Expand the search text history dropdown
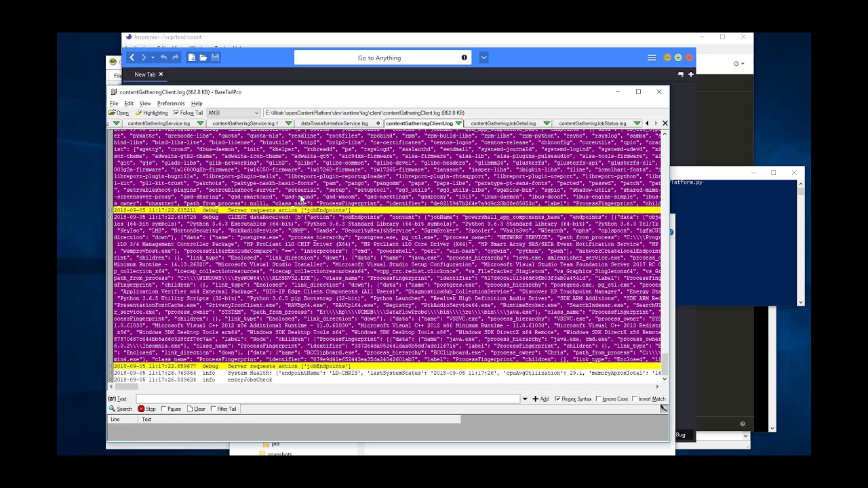Screen dimensions: 868x488 (x=524, y=399)
